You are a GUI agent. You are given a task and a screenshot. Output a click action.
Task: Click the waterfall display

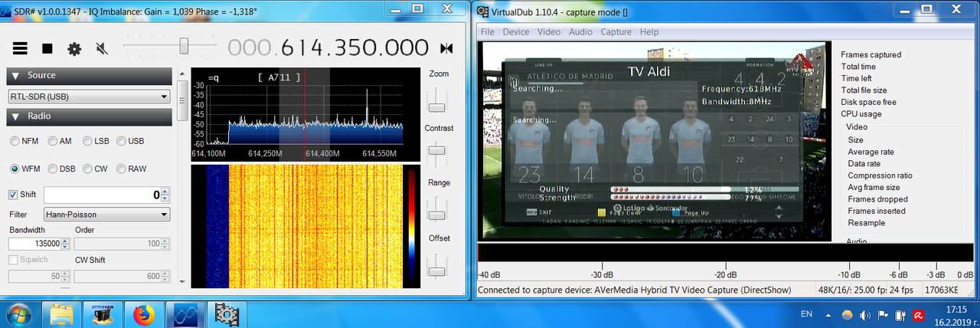pyautogui.click(x=305, y=226)
